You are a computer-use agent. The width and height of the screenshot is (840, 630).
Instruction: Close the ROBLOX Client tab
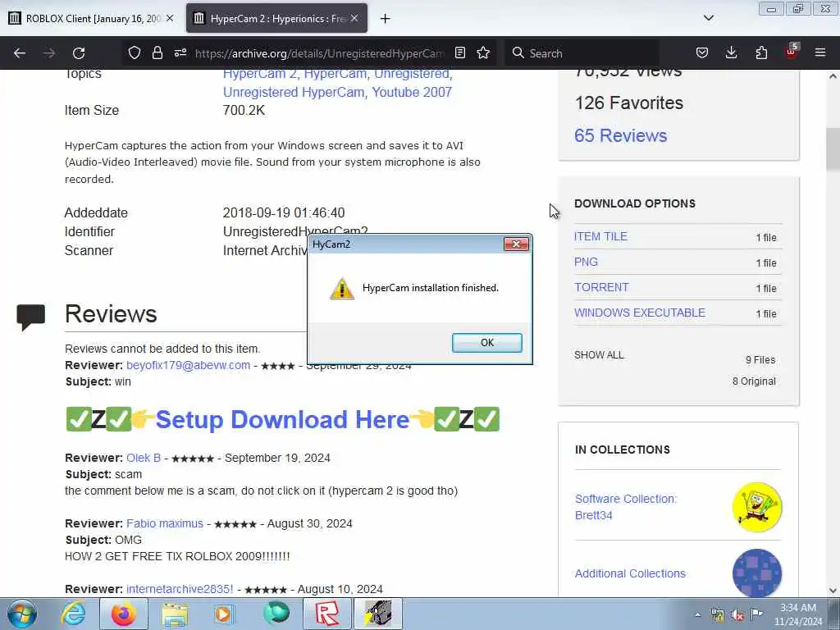170,18
